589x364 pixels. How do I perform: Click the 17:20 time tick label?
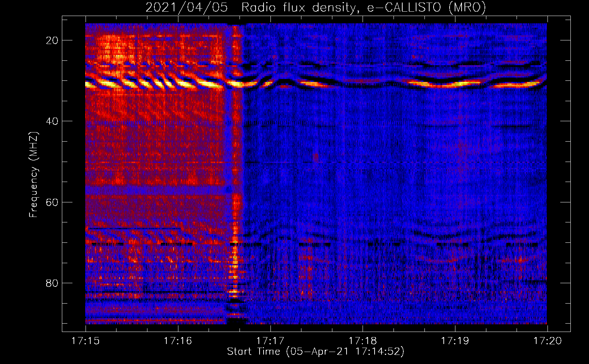(548, 341)
